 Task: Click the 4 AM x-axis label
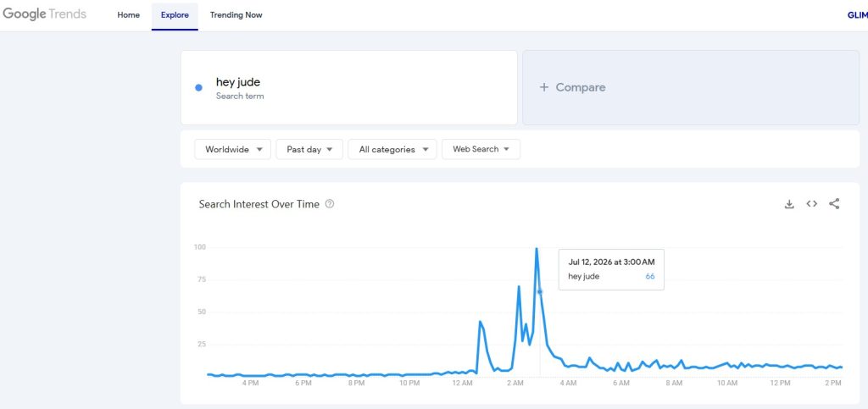[x=568, y=383]
